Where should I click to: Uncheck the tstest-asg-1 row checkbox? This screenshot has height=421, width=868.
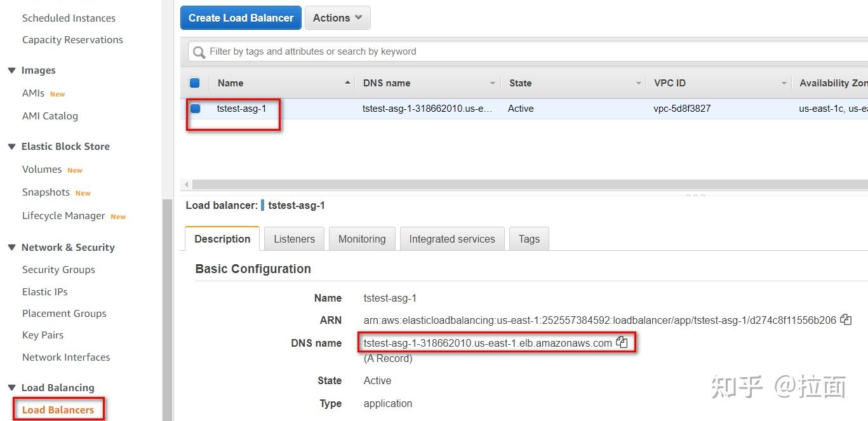coord(195,109)
